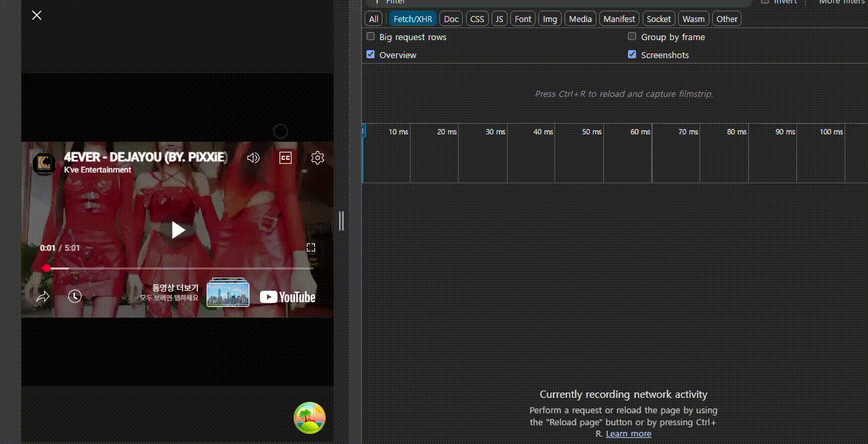The height and width of the screenshot is (444, 868).
Task: Click the video title 4EVER - DEJAYOU
Action: 145,157
